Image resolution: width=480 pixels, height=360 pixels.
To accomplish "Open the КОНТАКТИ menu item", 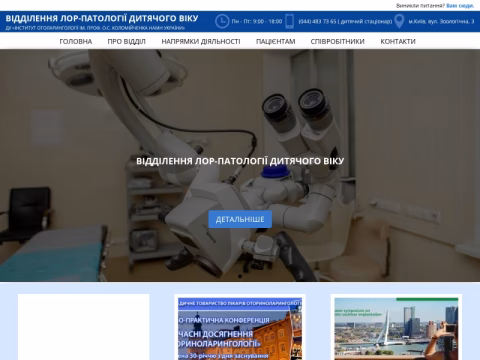I will (398, 42).
